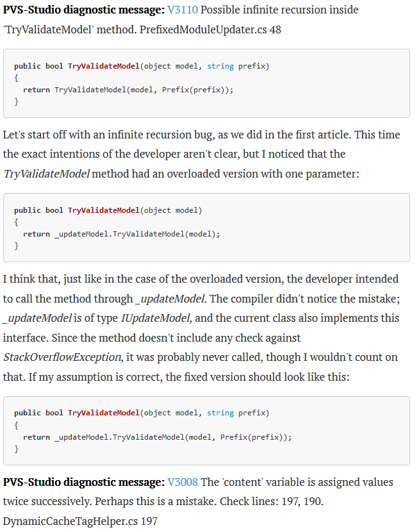This screenshot has height=532, width=419.
Task: Click the fixed return _updateModel line with Prefix
Action: [x=158, y=437]
